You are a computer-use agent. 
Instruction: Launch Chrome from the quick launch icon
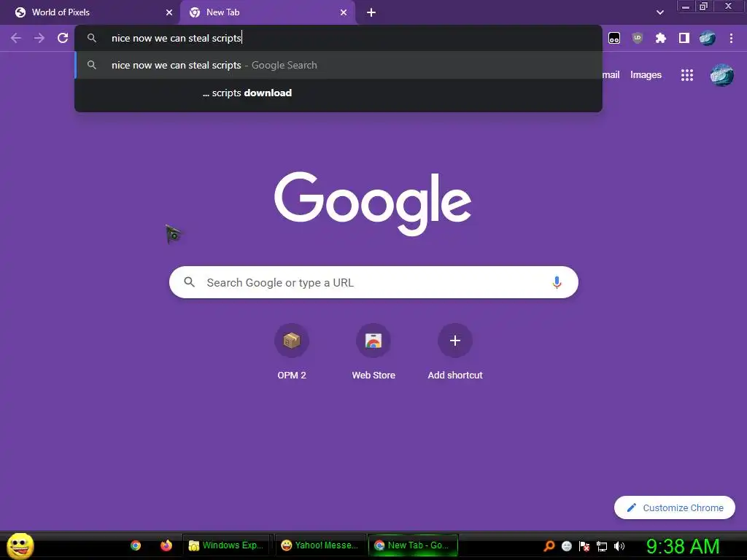coord(136,545)
